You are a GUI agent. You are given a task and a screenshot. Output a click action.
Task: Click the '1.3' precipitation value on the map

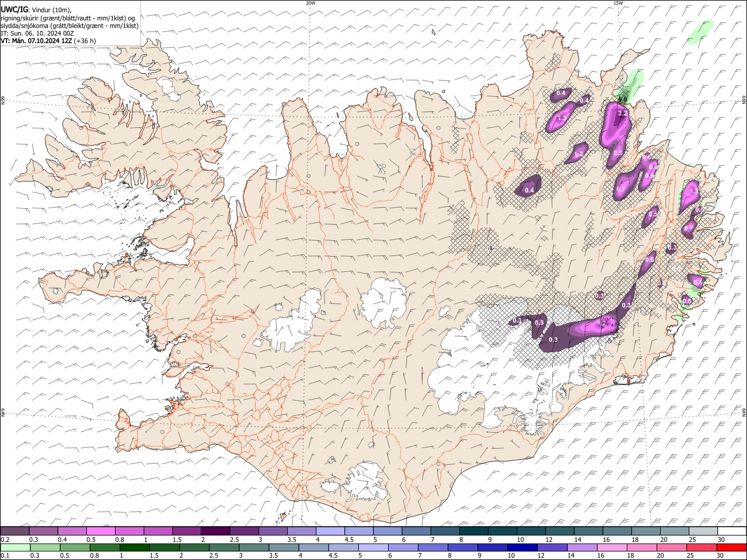[563, 118]
